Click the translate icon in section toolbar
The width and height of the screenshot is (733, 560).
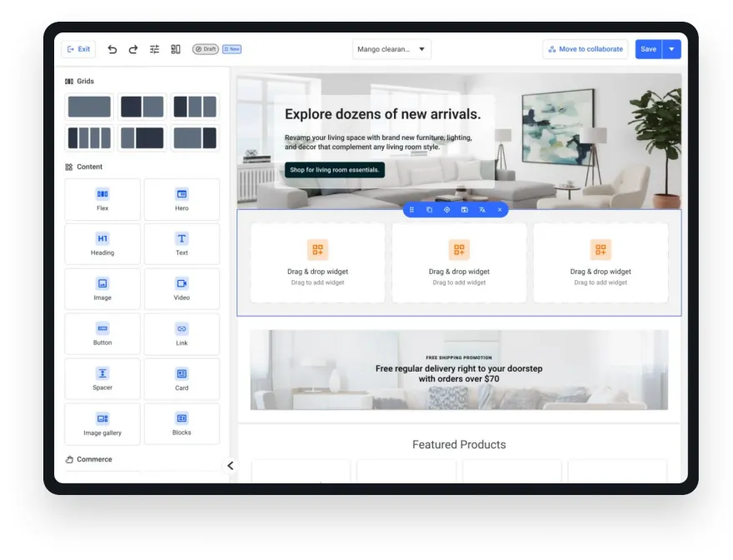tap(482, 210)
